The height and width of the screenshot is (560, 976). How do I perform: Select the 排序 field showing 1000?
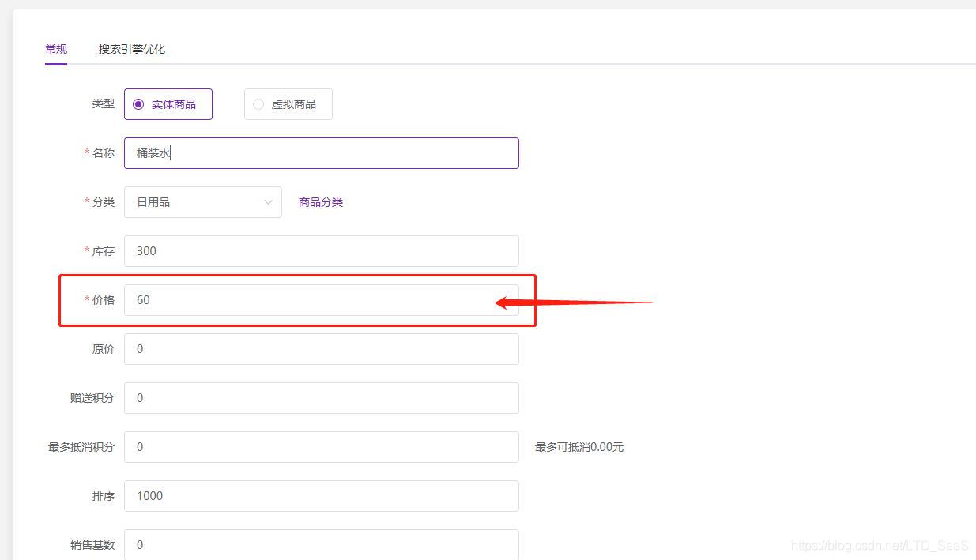321,496
